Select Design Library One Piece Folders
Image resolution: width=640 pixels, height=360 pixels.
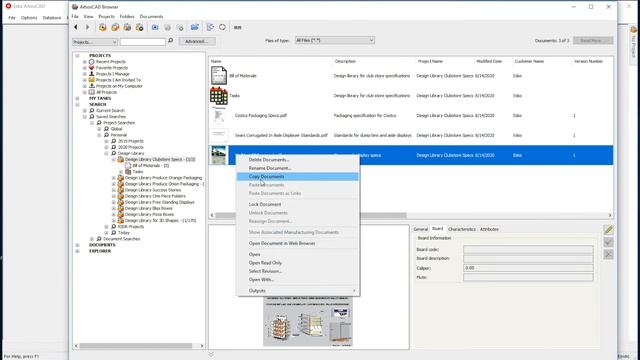coord(155,196)
